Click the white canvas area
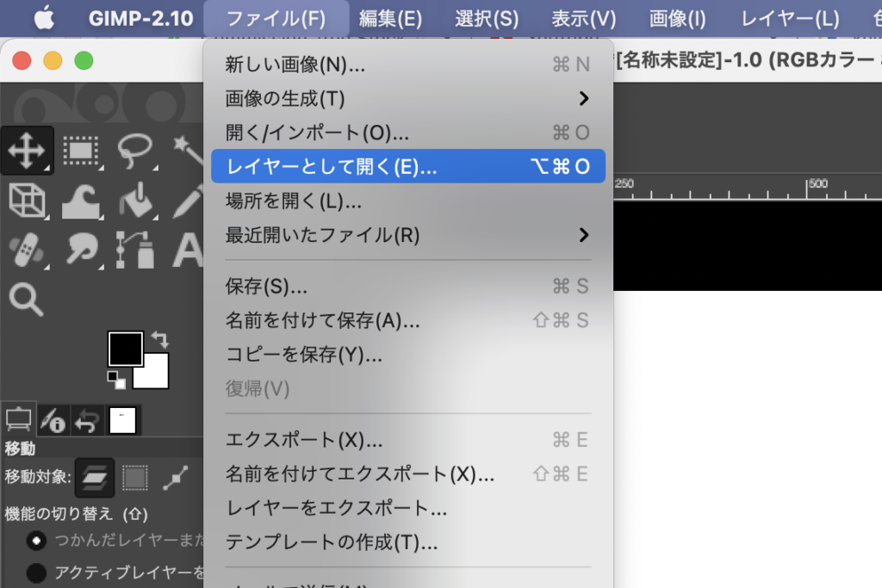Screen dimensions: 882x588 point(748,439)
